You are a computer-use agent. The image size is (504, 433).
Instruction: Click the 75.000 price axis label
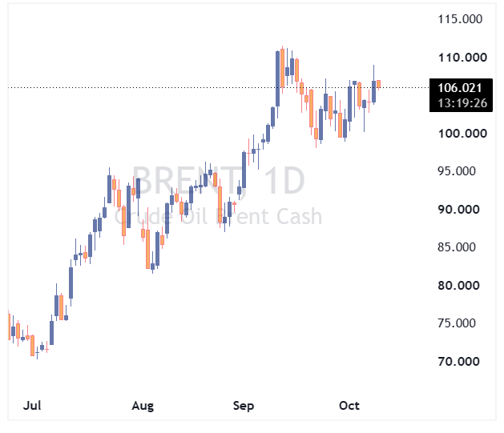[457, 323]
